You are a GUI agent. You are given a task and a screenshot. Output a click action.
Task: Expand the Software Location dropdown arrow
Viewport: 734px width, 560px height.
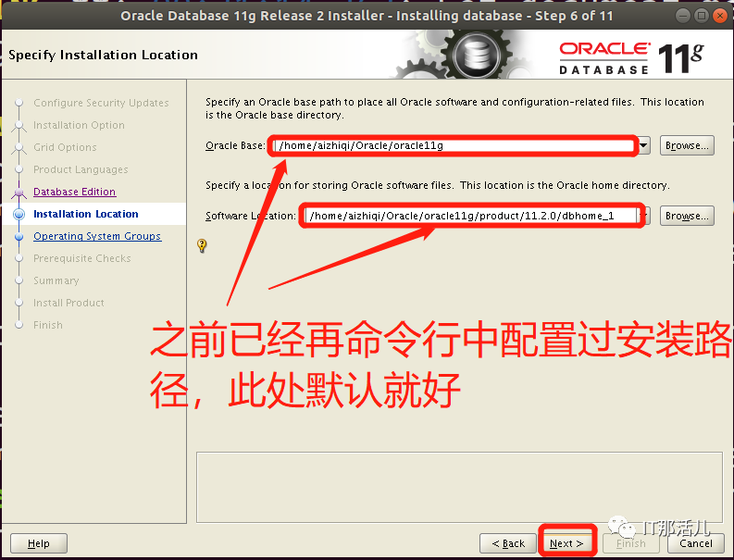click(x=645, y=216)
